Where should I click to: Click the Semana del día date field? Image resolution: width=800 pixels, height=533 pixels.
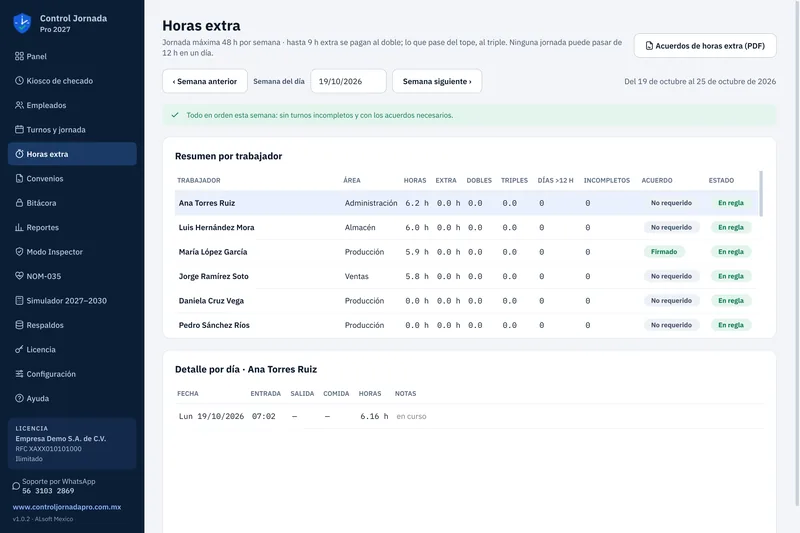pos(348,81)
